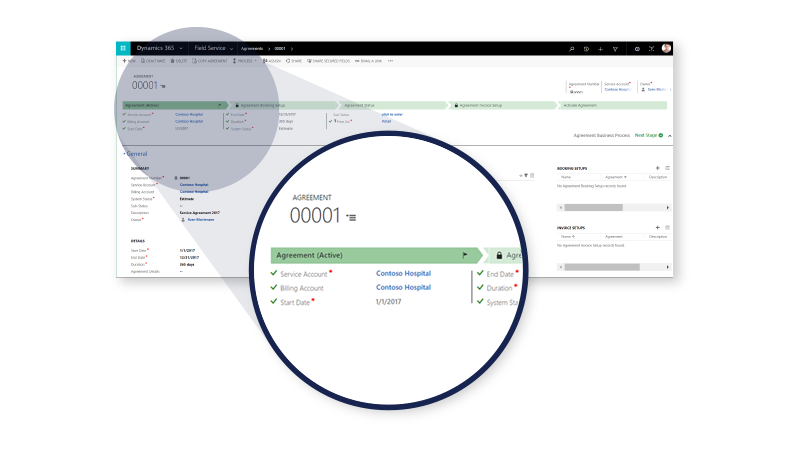This screenshot has height=450, width=800.
Task: Open Contoso Hospital link in header Service Account
Action: click(x=617, y=89)
